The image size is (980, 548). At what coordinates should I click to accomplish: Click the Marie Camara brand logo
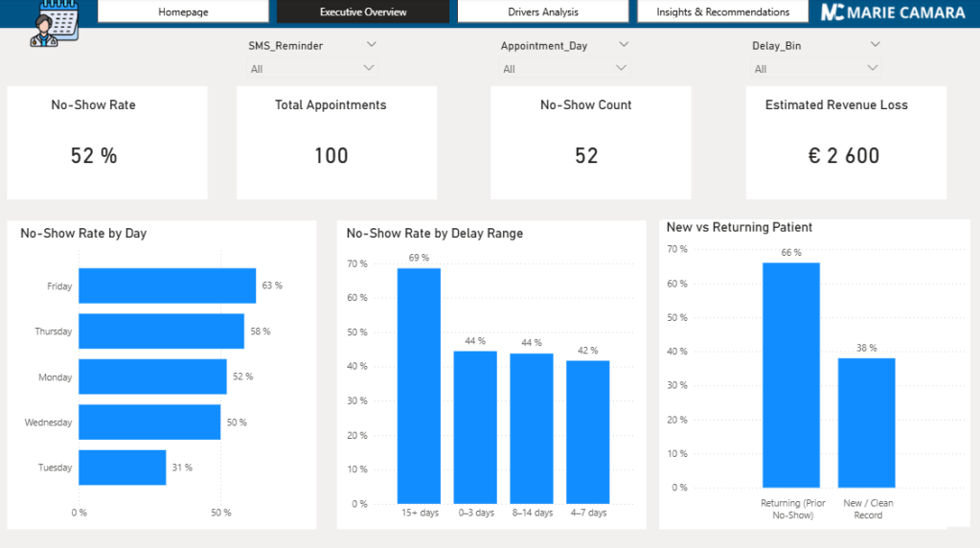click(x=893, y=12)
